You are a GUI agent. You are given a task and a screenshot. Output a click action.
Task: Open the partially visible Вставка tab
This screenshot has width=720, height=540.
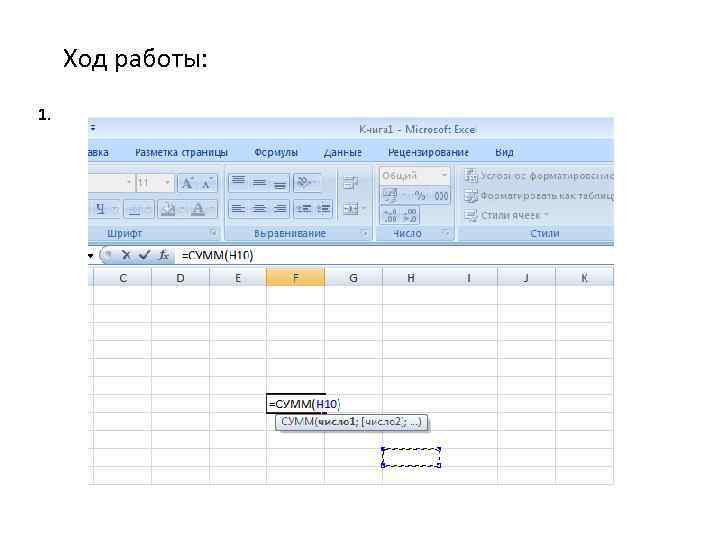click(99, 152)
